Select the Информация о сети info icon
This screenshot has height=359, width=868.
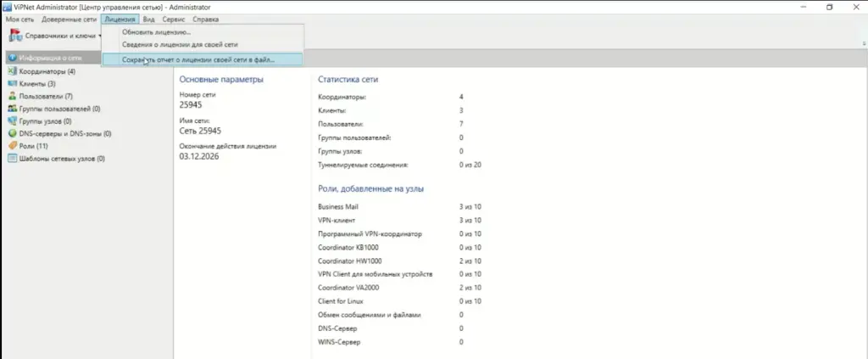13,58
